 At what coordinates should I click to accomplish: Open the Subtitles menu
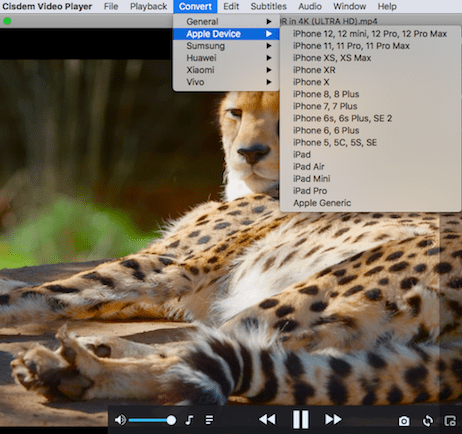(268, 6)
